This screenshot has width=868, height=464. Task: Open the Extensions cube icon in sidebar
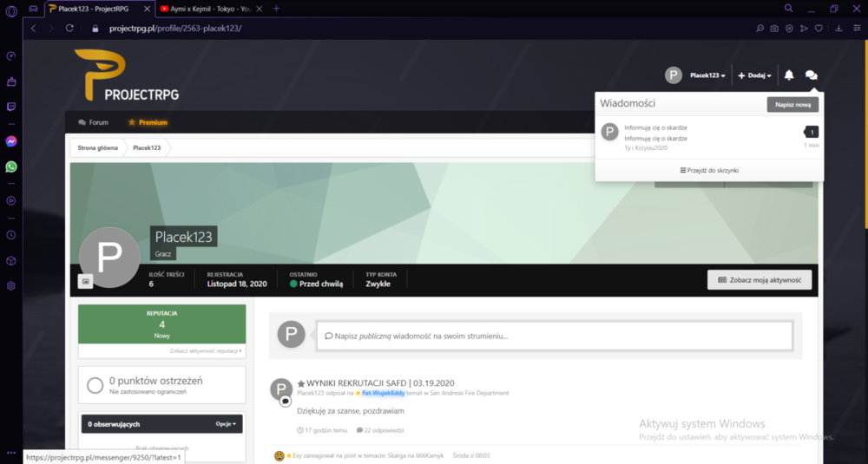[11, 260]
